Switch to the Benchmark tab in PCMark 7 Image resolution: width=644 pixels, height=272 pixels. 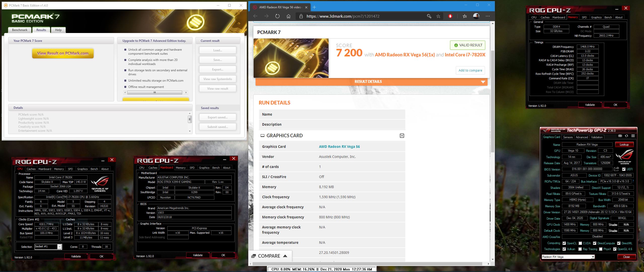click(x=20, y=30)
